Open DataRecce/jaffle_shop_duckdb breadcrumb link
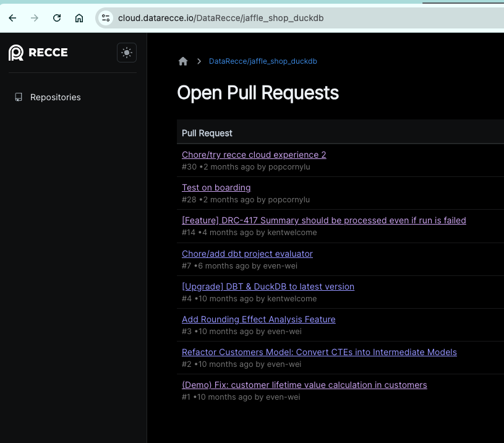 [263, 61]
